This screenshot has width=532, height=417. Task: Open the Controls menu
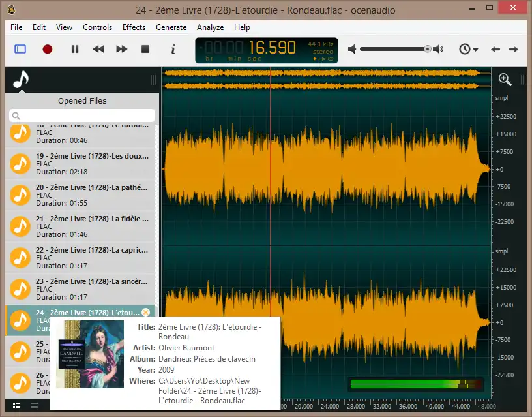click(97, 27)
